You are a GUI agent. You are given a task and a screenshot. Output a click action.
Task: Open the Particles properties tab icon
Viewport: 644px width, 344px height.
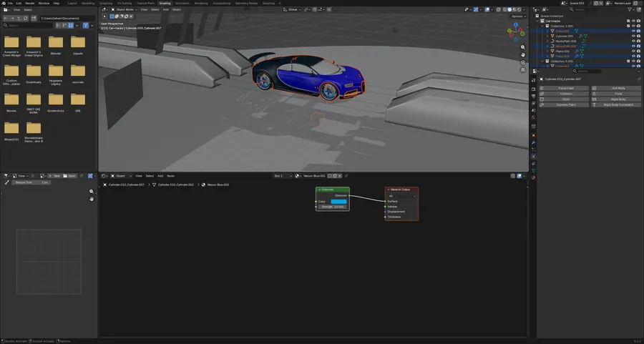[534, 149]
